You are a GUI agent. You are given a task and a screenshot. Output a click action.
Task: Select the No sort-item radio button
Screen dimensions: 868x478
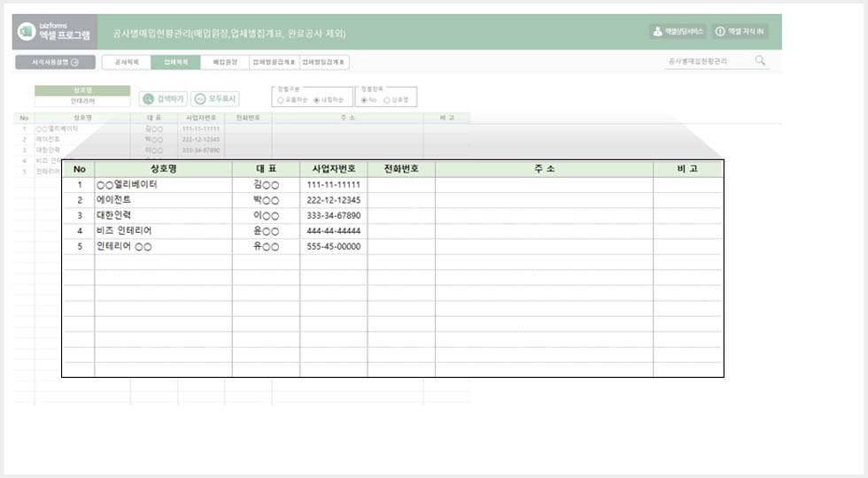pyautogui.click(x=364, y=100)
